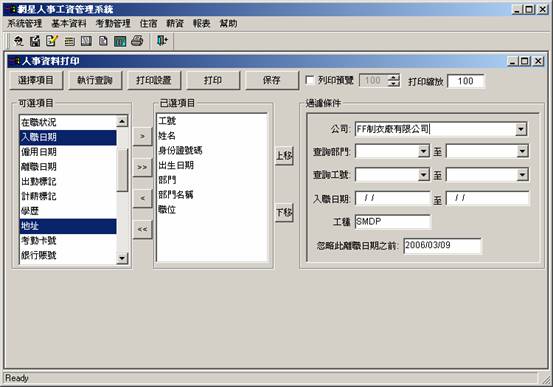Open the 考勤管理 menu
Image resolution: width=553 pixels, height=387 pixels.
point(113,24)
